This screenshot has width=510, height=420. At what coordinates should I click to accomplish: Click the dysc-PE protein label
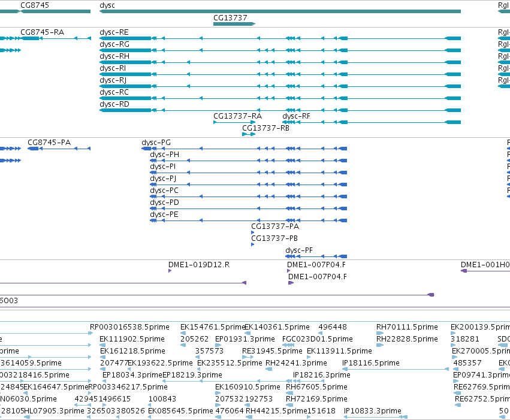point(164,214)
